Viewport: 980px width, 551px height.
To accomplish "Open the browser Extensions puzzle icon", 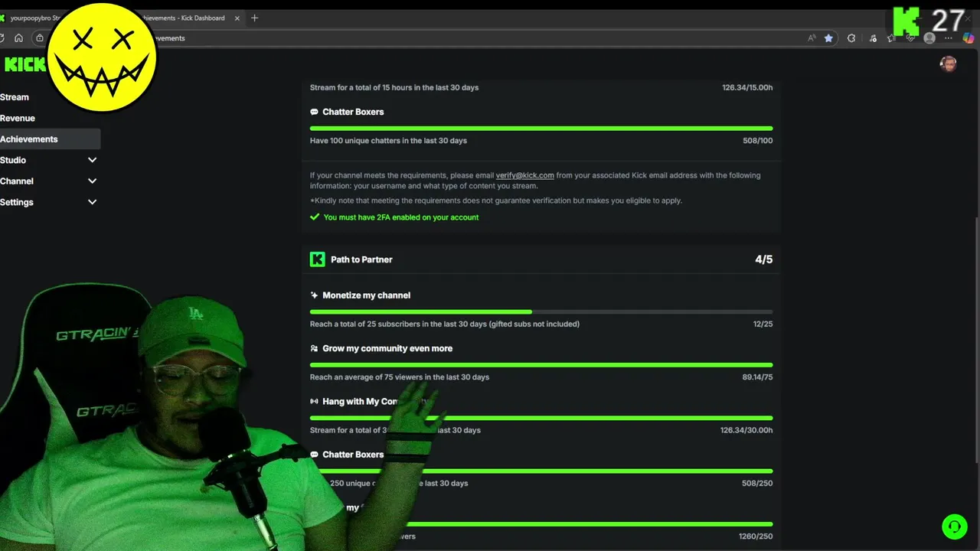I will 851,38.
